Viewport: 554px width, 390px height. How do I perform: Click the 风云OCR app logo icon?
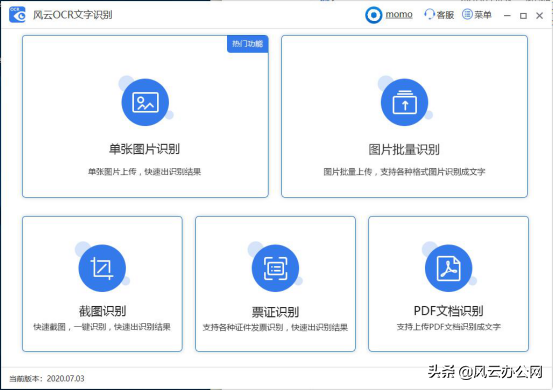[17, 14]
